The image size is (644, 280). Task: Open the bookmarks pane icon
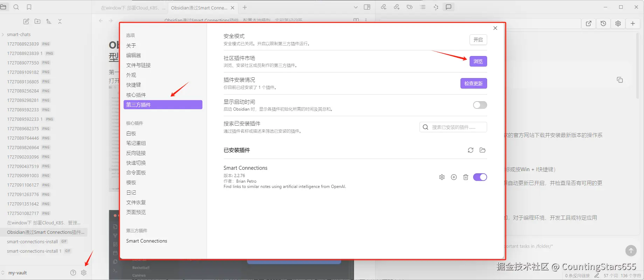[x=29, y=7]
